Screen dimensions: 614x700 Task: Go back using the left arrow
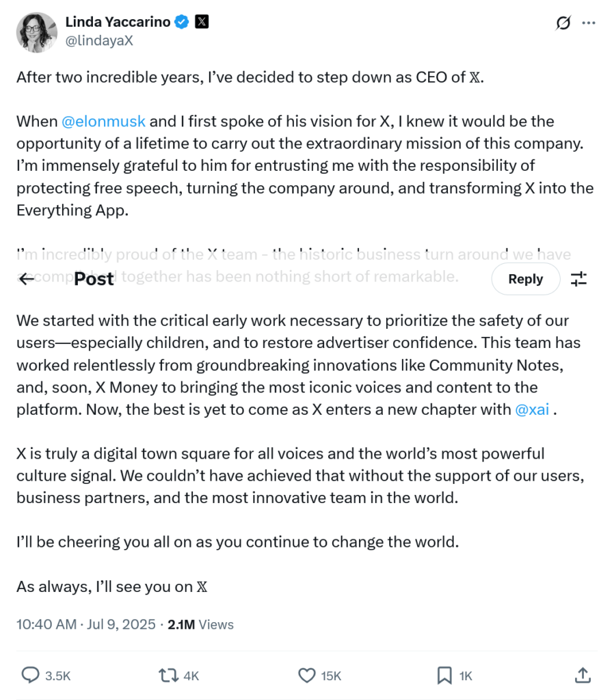(27, 279)
